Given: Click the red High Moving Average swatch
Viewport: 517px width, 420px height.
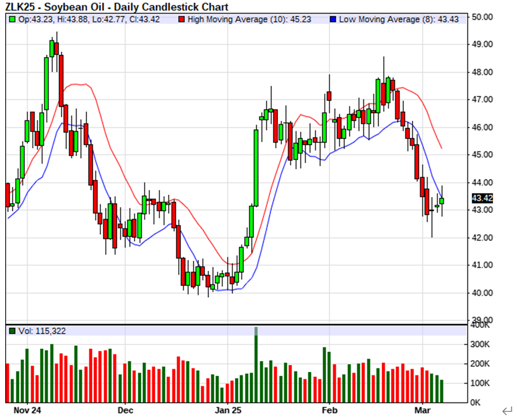Looking at the screenshot, I should (x=182, y=20).
